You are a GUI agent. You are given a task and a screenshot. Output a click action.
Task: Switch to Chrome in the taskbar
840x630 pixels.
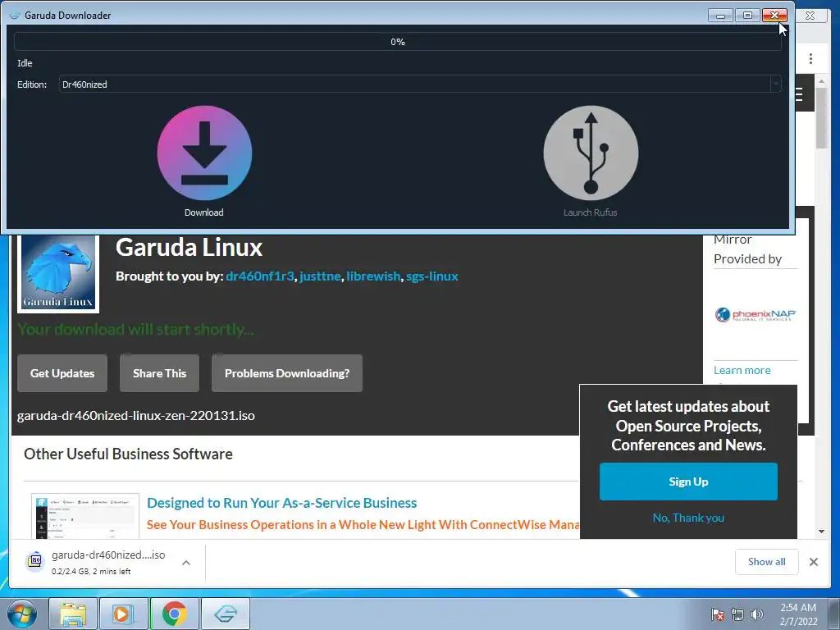(175, 614)
